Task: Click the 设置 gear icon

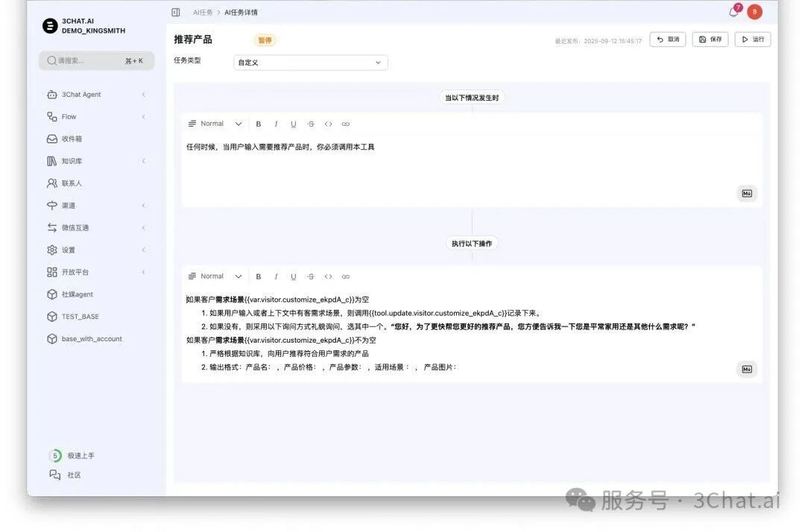Action: [x=52, y=250]
